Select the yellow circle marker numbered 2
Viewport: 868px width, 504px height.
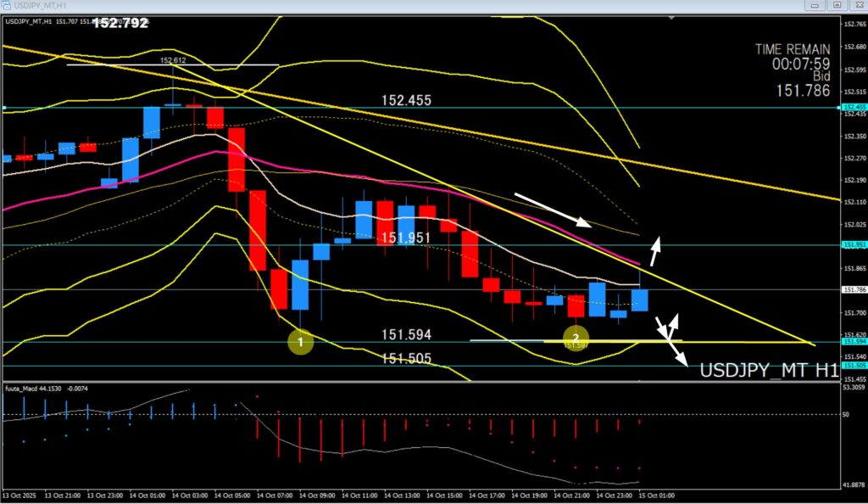576,337
